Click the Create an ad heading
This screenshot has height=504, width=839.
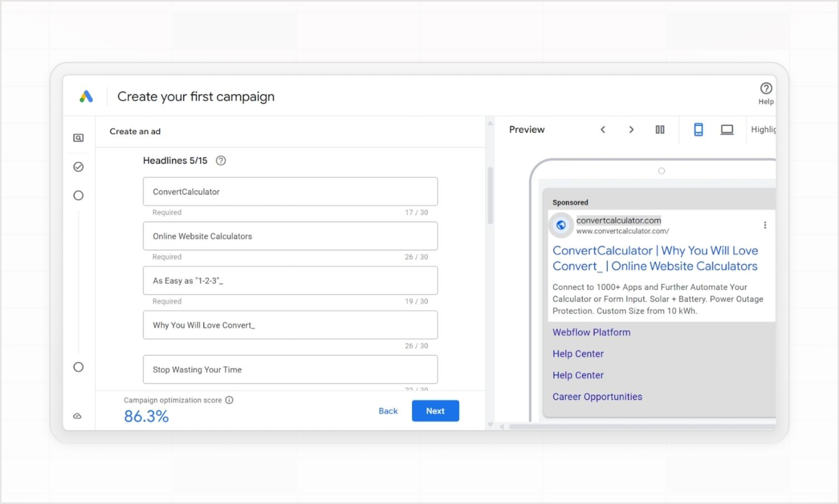pyautogui.click(x=135, y=132)
